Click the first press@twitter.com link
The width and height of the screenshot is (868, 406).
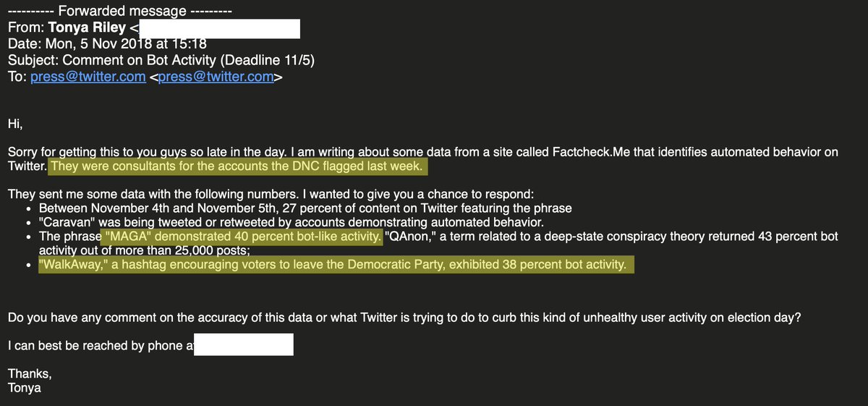[88, 77]
